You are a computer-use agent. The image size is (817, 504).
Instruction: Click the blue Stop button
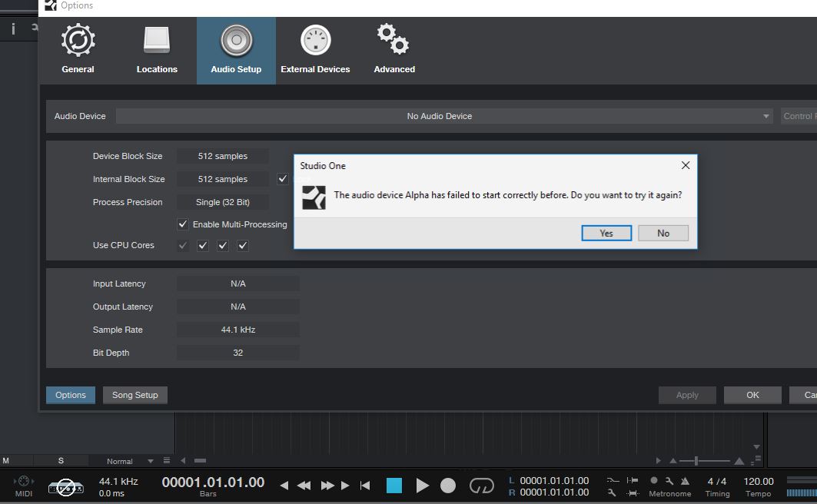coord(394,486)
